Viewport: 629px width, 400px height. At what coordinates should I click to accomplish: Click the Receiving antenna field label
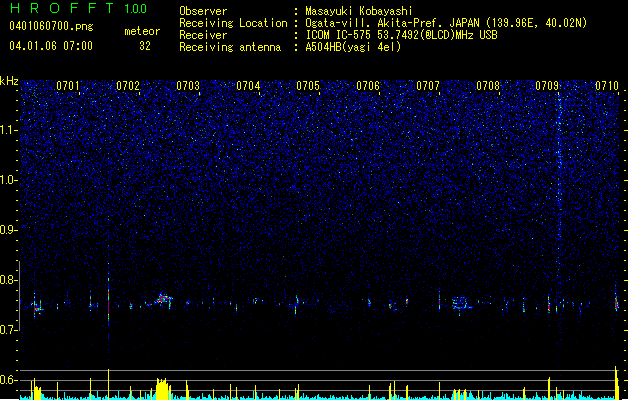tap(230, 47)
